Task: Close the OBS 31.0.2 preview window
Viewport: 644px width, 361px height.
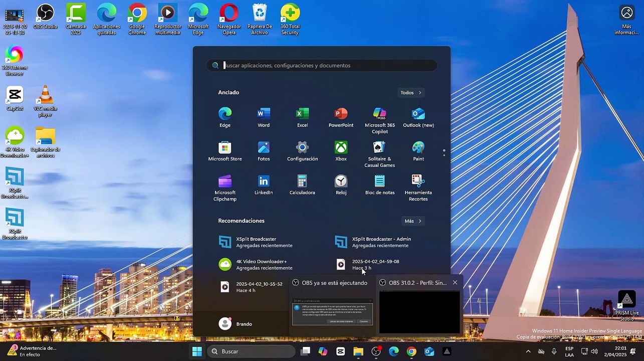Action: [x=455, y=283]
